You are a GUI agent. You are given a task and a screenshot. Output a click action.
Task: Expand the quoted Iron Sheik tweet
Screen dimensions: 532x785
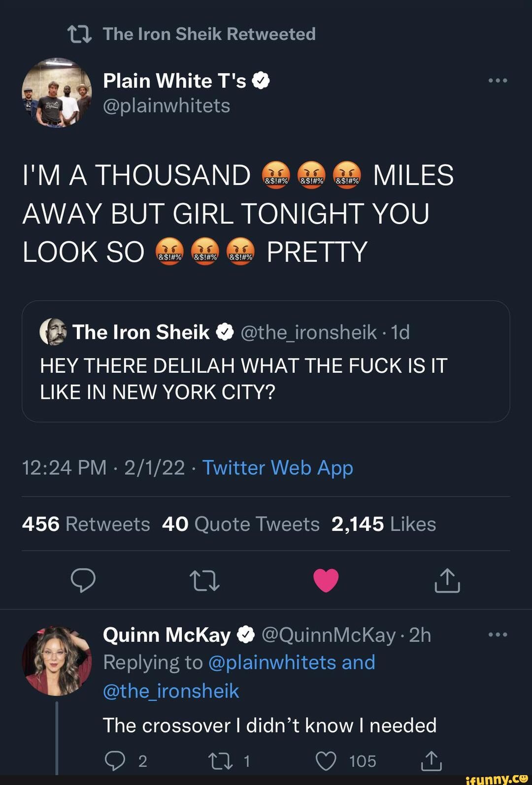point(266,362)
